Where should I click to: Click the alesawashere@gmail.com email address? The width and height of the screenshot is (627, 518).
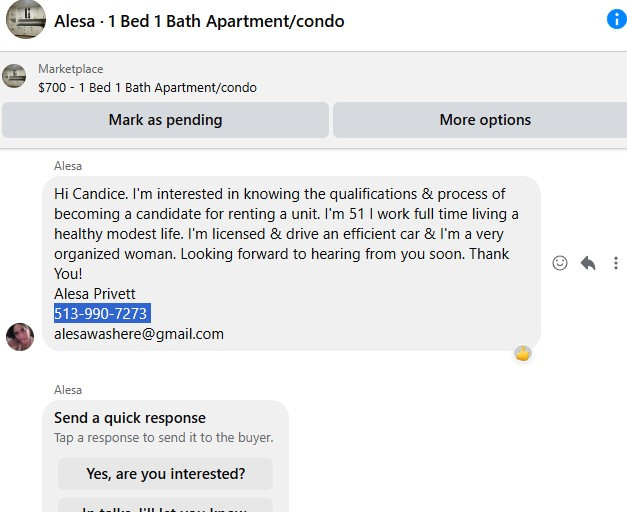pyautogui.click(x=139, y=334)
